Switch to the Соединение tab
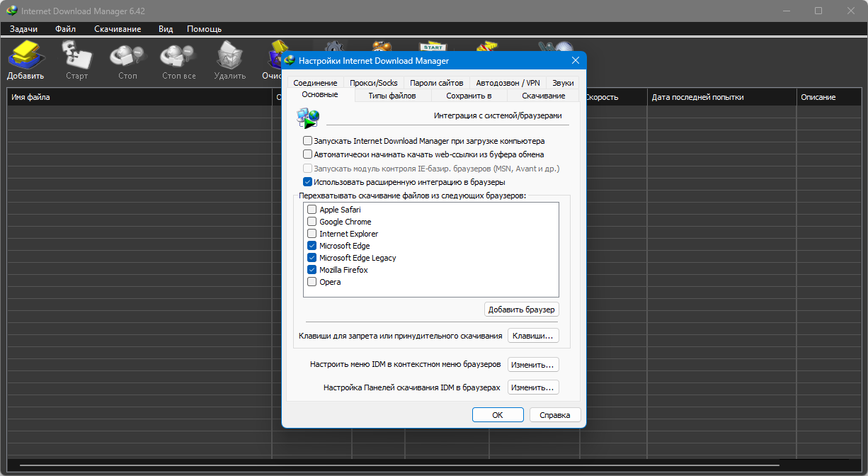Screen dimensions: 868x476 (x=315, y=83)
